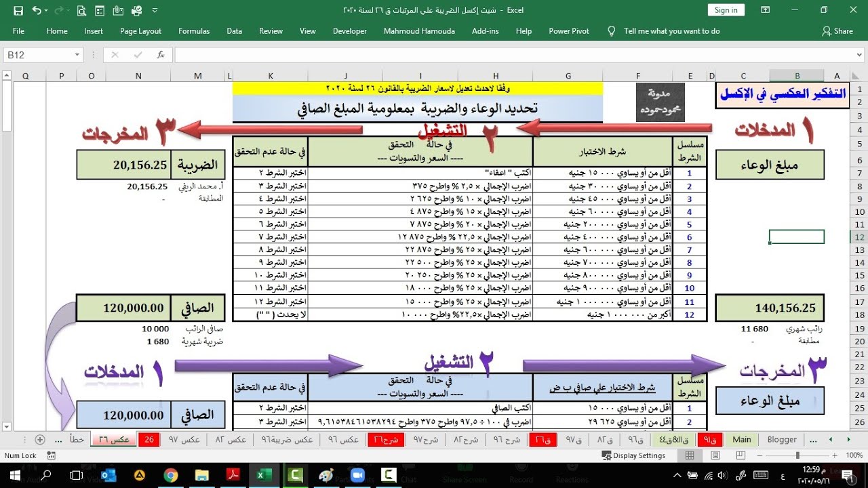Undo the last action

point(36,10)
